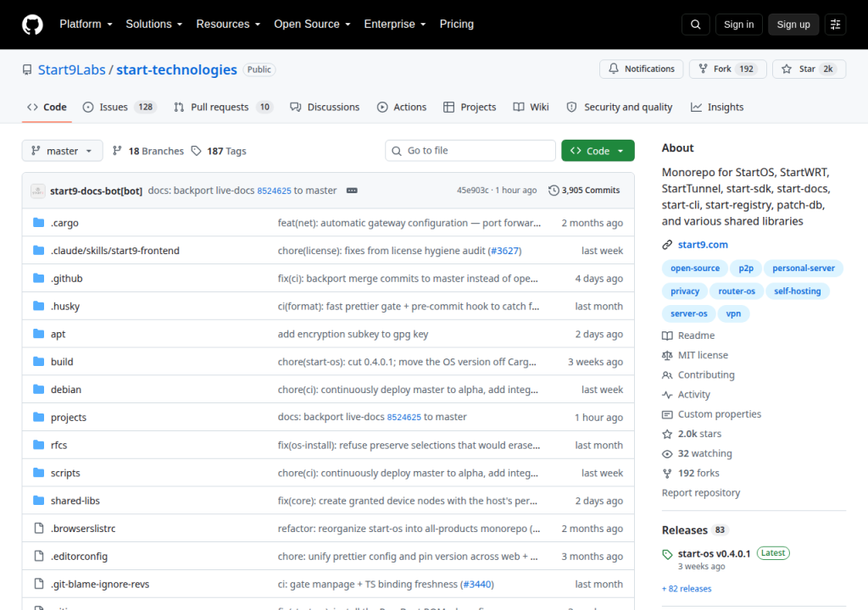This screenshot has height=610, width=868.
Task: Open the .github folder icon
Action: click(38, 278)
